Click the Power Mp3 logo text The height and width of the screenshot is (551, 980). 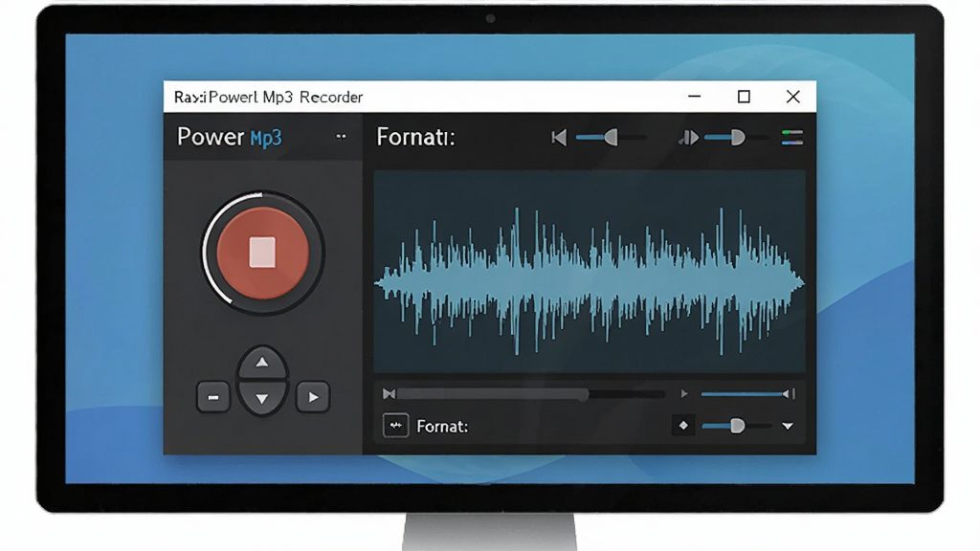pyautogui.click(x=230, y=137)
